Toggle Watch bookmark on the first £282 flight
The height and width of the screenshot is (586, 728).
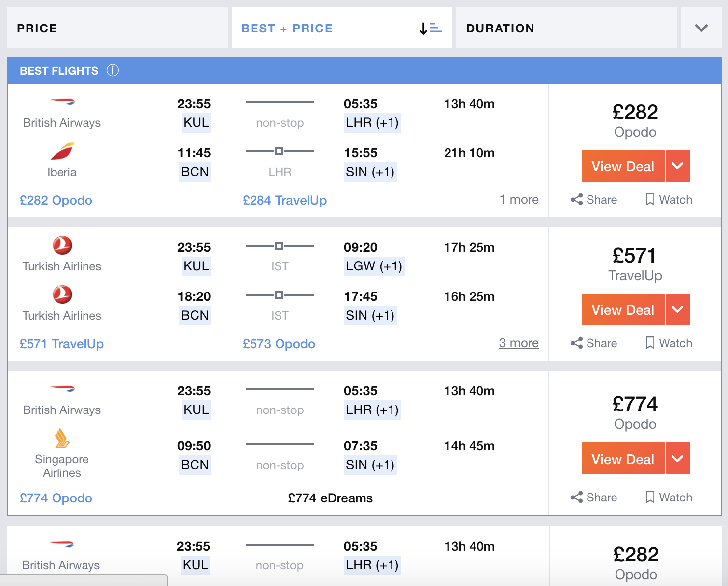click(650, 200)
